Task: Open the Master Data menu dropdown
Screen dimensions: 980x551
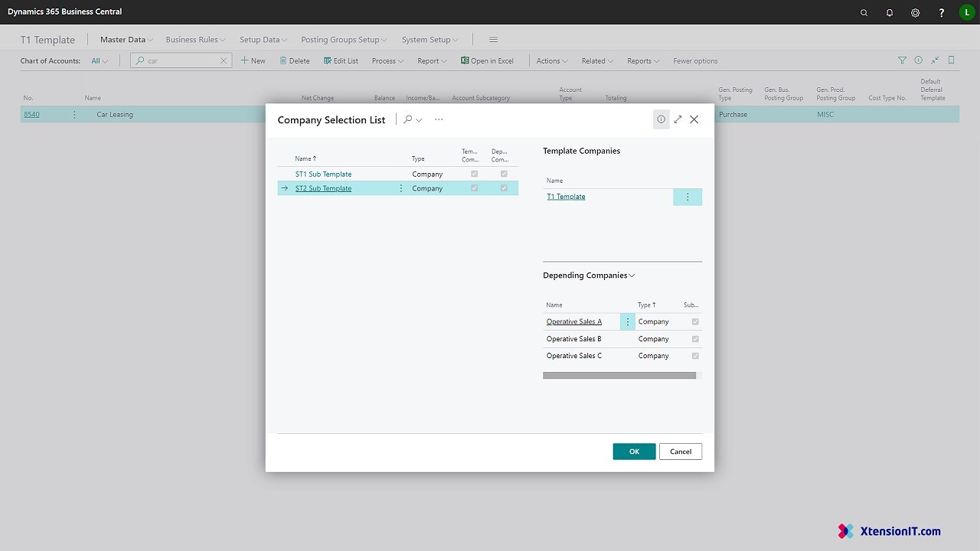Action: click(x=126, y=40)
